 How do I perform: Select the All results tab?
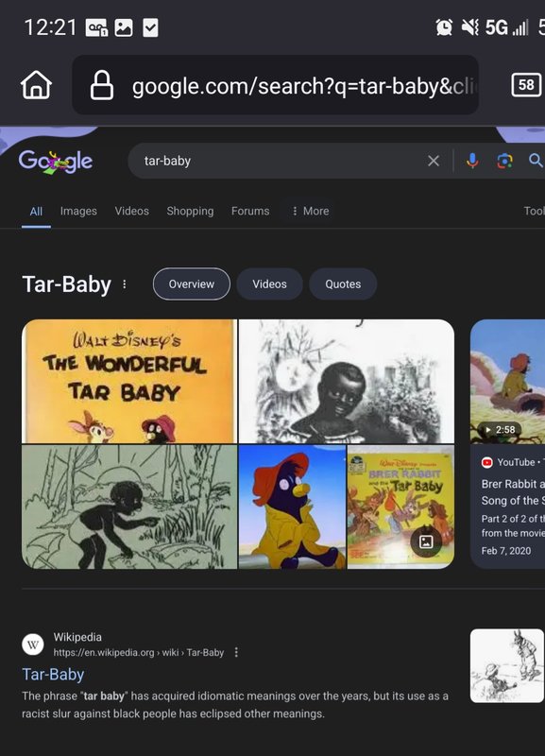(36, 211)
